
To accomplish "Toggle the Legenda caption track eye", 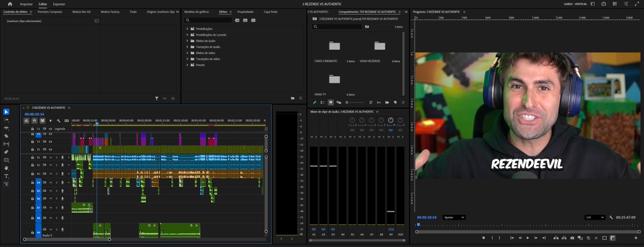I will [x=50, y=129].
